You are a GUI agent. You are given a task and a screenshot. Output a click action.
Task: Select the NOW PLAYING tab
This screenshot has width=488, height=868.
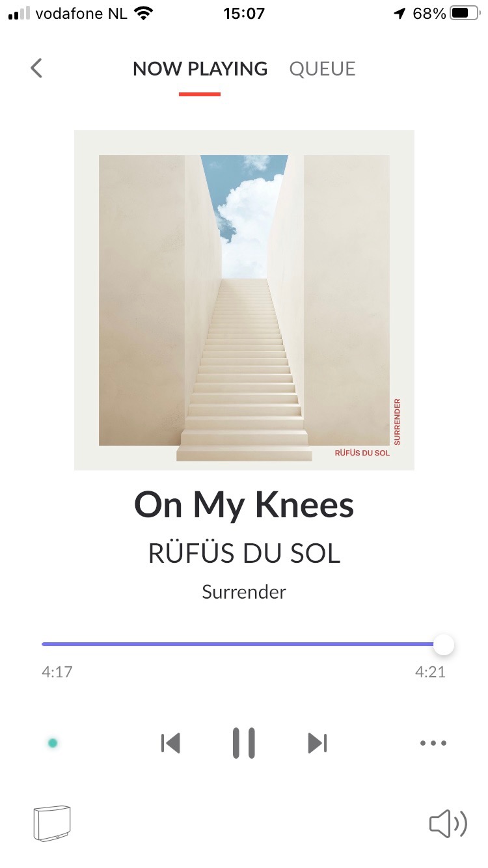pyautogui.click(x=200, y=69)
